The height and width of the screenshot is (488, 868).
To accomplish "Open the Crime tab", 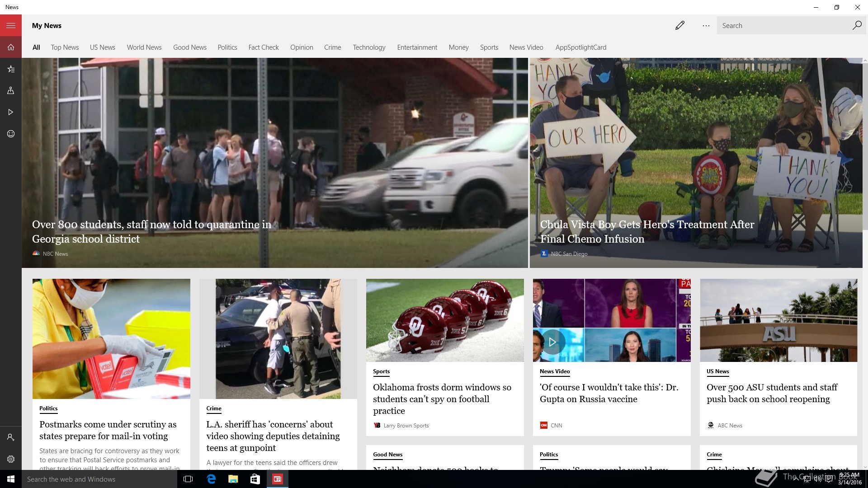I will (x=333, y=47).
